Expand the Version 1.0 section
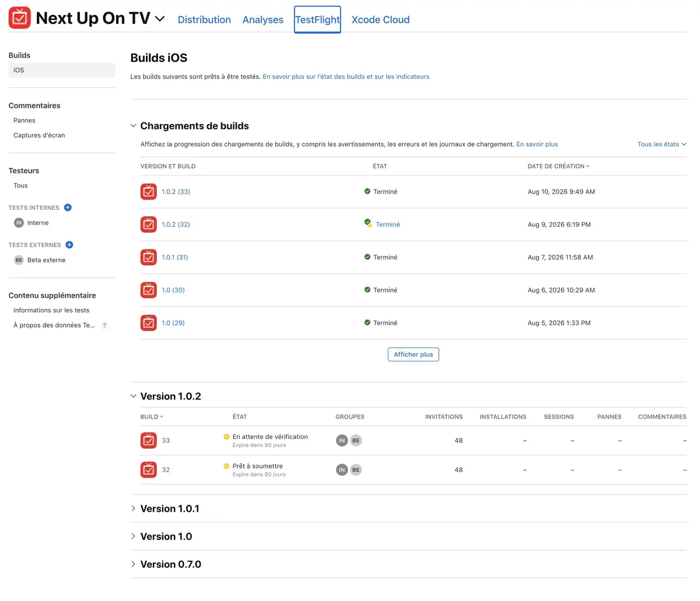Image resolution: width=700 pixels, height=601 pixels. (134, 536)
